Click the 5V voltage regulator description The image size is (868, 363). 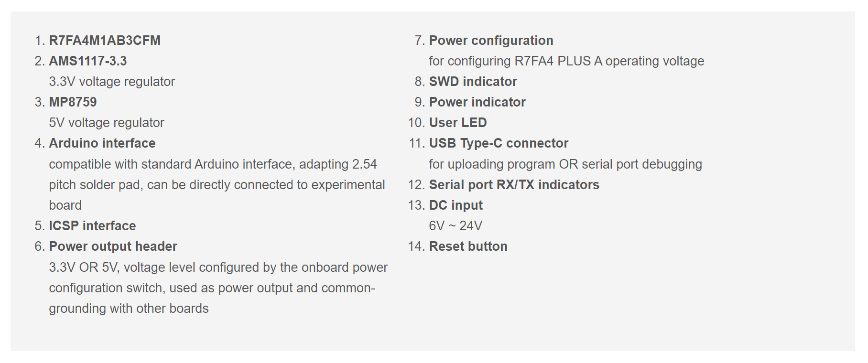point(106,123)
